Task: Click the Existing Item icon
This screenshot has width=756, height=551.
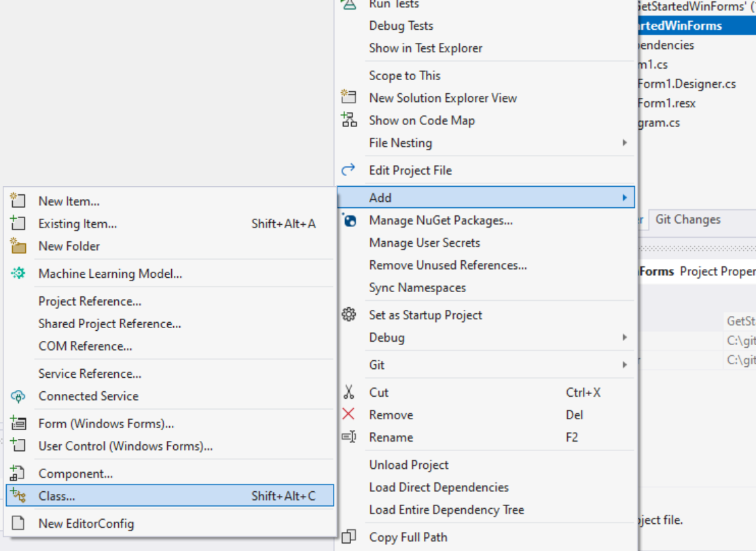Action: coord(18,224)
